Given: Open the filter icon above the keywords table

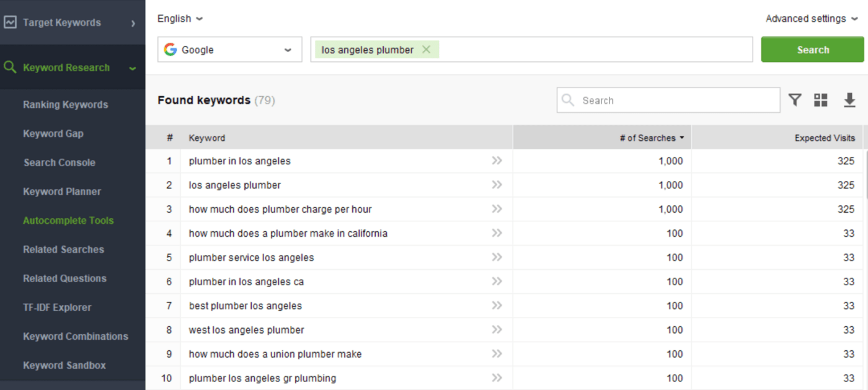Looking at the screenshot, I should (x=795, y=99).
